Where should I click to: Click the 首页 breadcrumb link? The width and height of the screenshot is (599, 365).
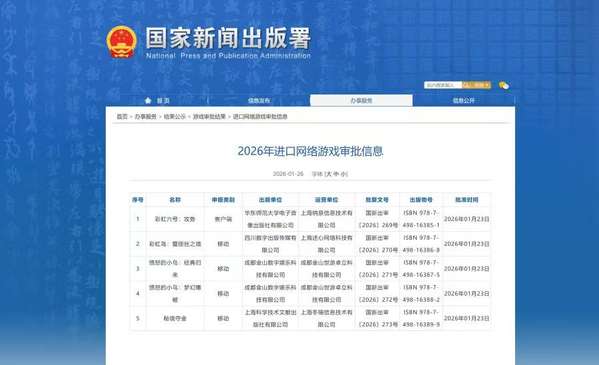click(x=122, y=117)
